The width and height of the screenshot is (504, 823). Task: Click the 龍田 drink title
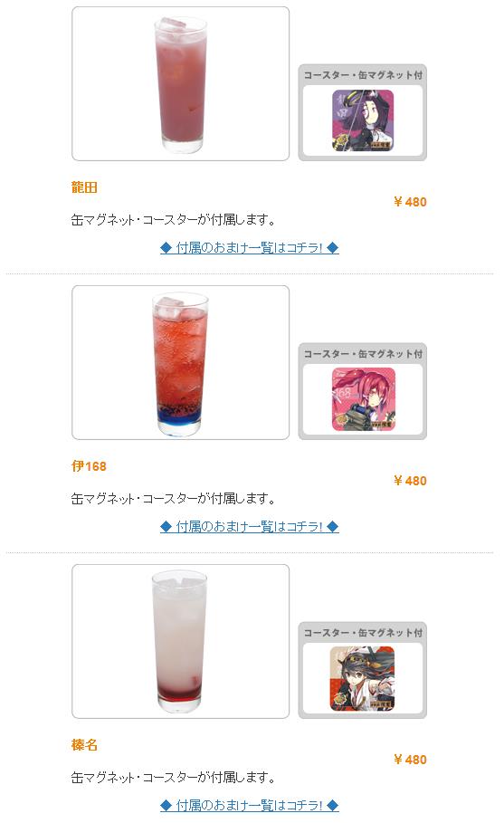pyautogui.click(x=84, y=187)
